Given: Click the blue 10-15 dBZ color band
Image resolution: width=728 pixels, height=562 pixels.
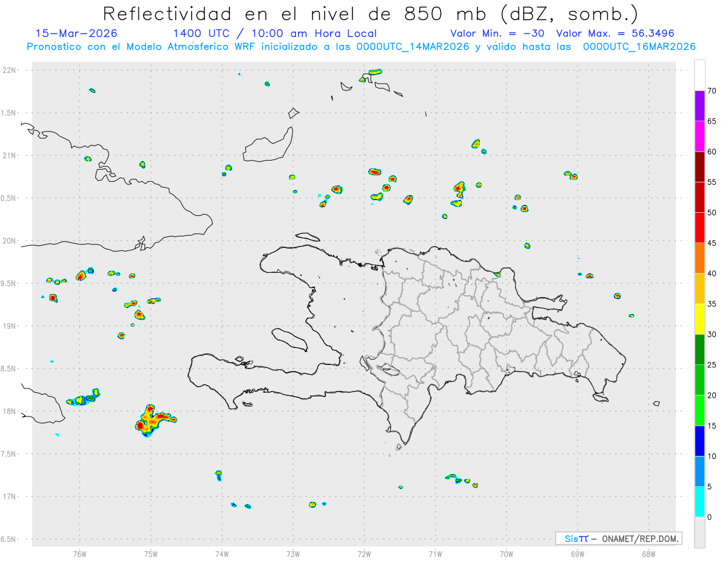Looking at the screenshot, I should [x=699, y=441].
